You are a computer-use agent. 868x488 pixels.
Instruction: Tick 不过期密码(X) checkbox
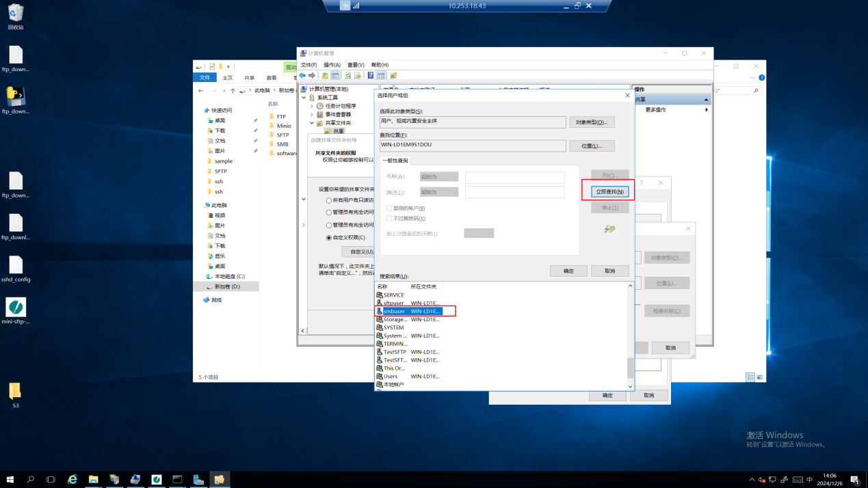389,219
